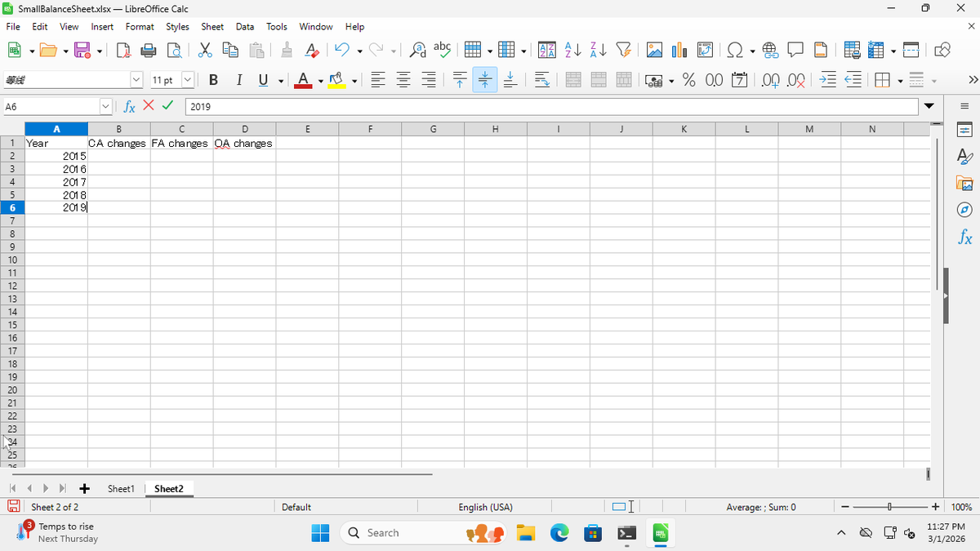
Task: Cancel the cell entry with red X
Action: pyautogui.click(x=149, y=107)
